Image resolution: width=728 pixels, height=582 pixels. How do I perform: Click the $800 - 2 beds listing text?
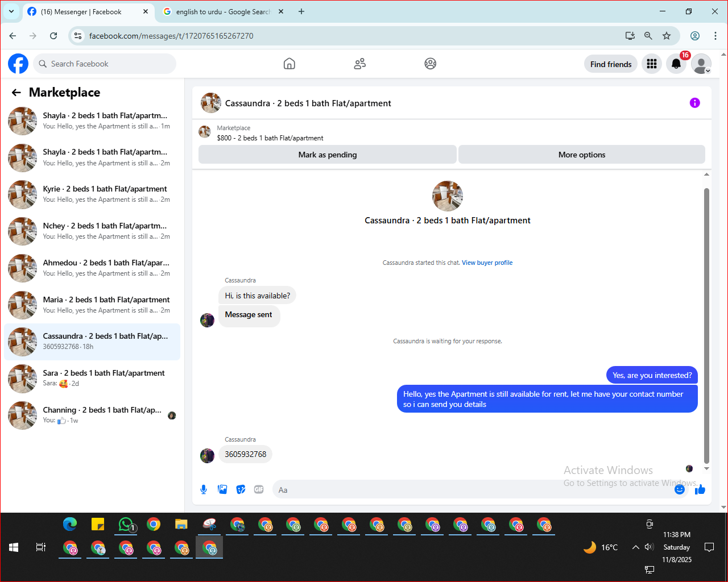pyautogui.click(x=270, y=138)
